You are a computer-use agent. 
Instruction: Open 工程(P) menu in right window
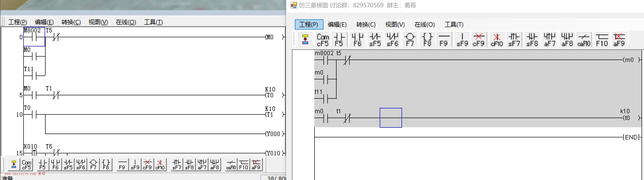click(x=309, y=24)
